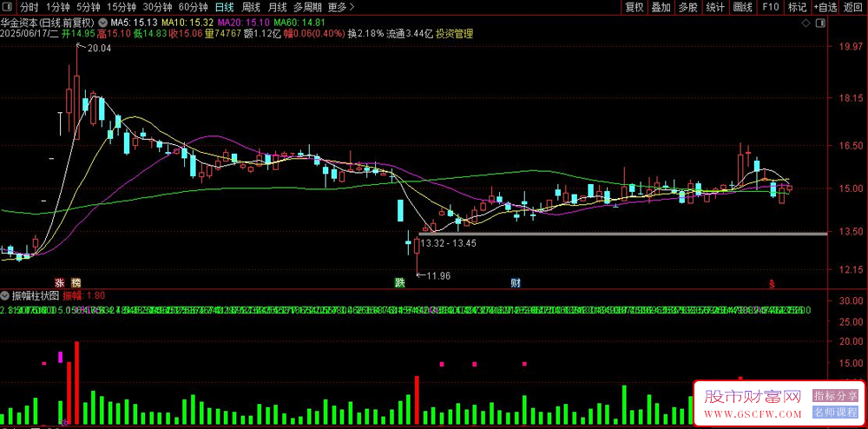This screenshot has height=429, width=868.
Task: Switch to 30分钟 period tab
Action: (157, 7)
